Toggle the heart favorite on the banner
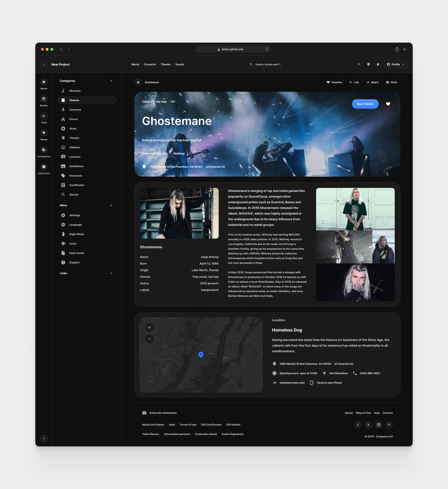The width and height of the screenshot is (448, 489). tap(388, 104)
